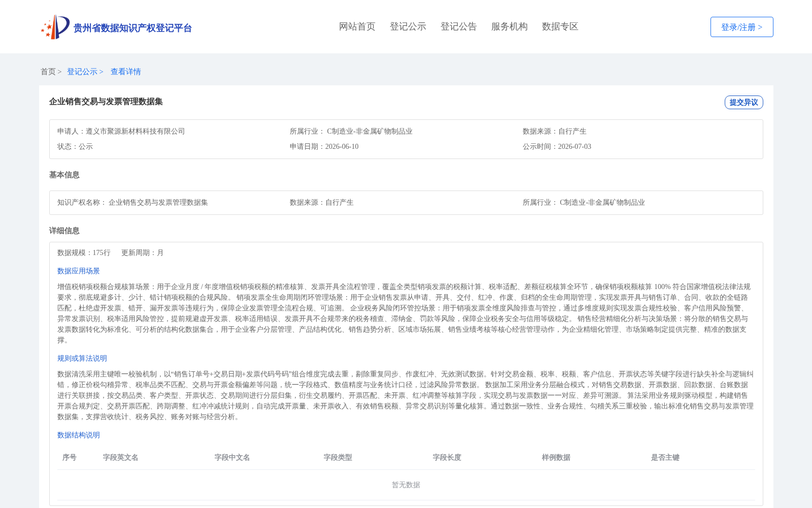Image resolution: width=812 pixels, height=508 pixels.
Task: Open the 服务机构 menu item
Action: click(x=510, y=26)
